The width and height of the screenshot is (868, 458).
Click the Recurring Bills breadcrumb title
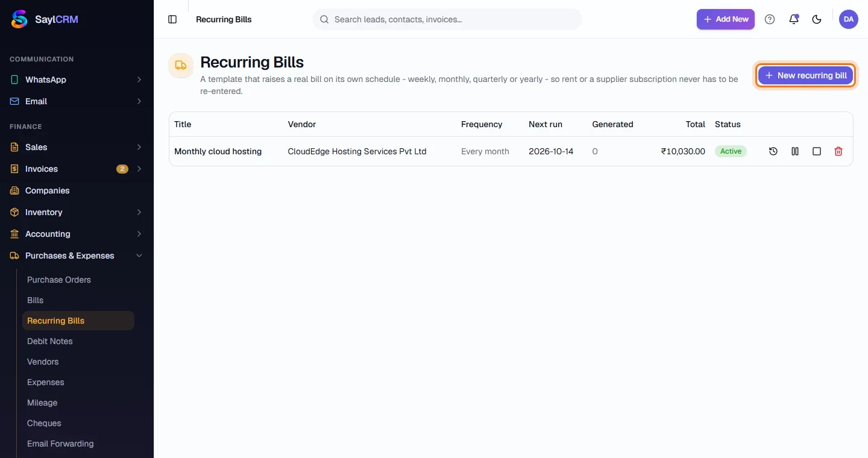point(224,19)
